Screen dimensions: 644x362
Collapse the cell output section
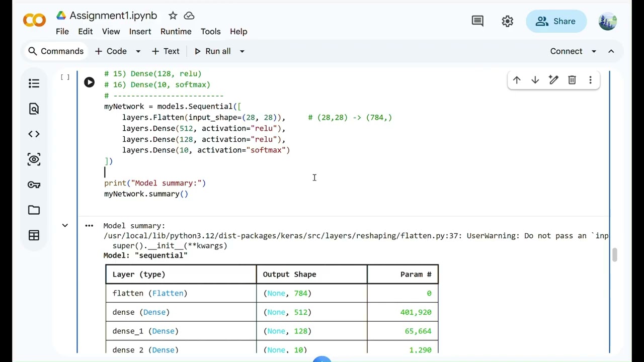click(65, 226)
